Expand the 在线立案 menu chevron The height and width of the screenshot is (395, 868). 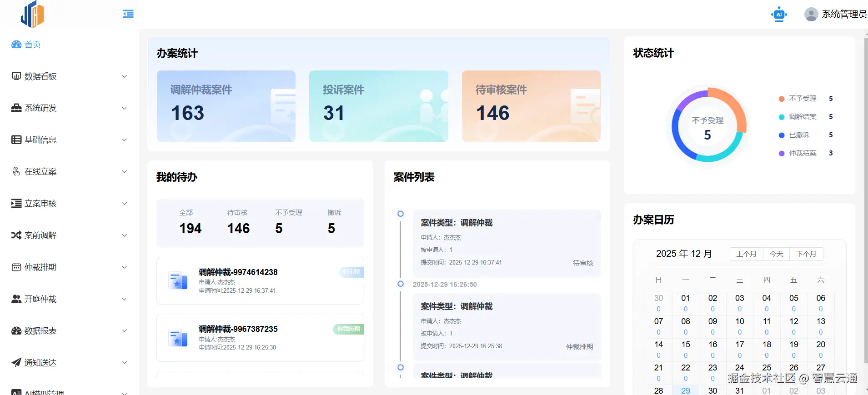125,172
